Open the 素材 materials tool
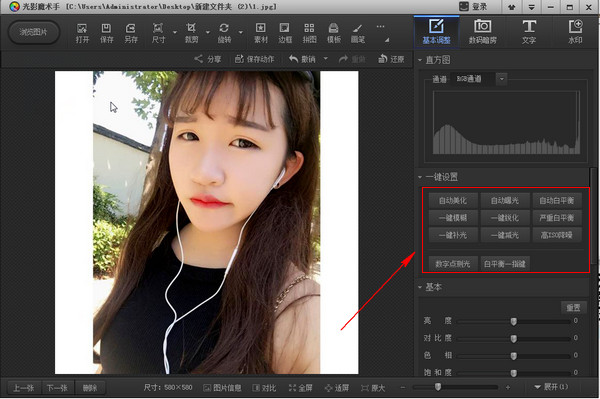This screenshot has height=399, width=600. click(x=261, y=33)
